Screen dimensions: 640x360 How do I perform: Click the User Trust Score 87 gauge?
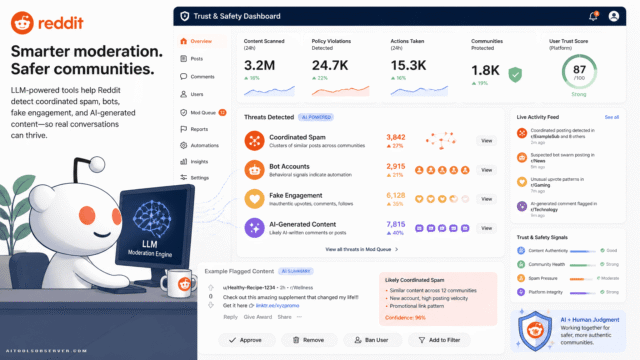(579, 72)
